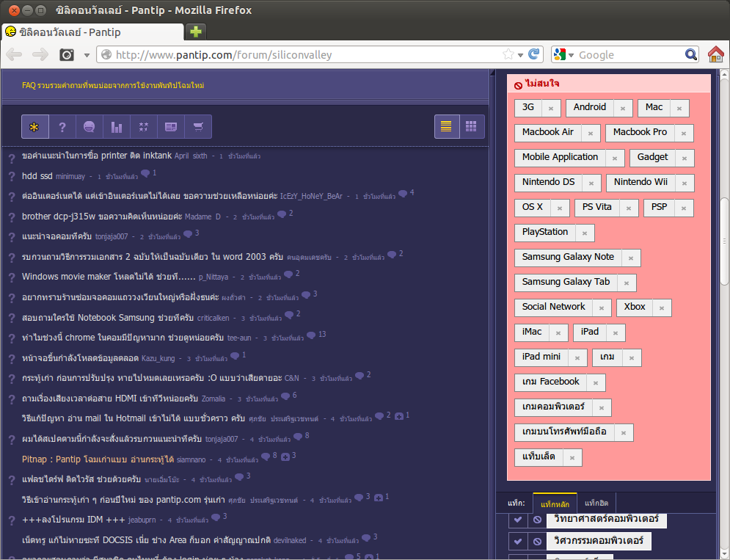Ignore the วิศวกรรมคอมพิวเตอร์ tag
730x560 pixels.
[x=537, y=542]
